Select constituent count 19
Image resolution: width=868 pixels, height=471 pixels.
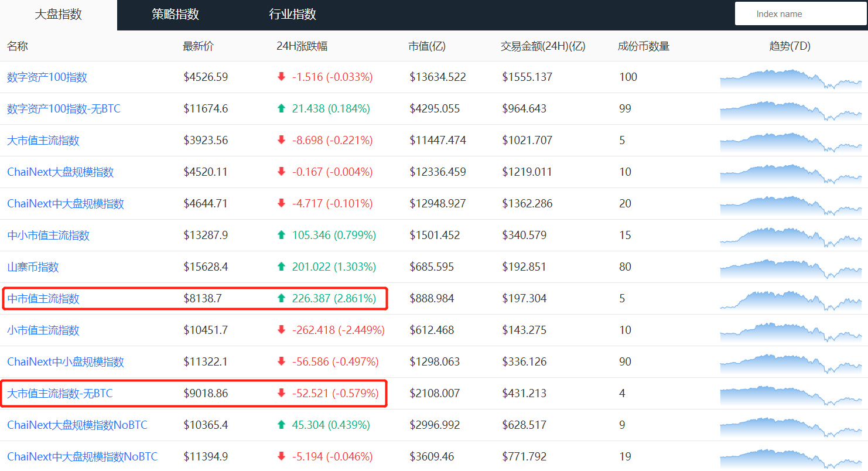click(625, 456)
